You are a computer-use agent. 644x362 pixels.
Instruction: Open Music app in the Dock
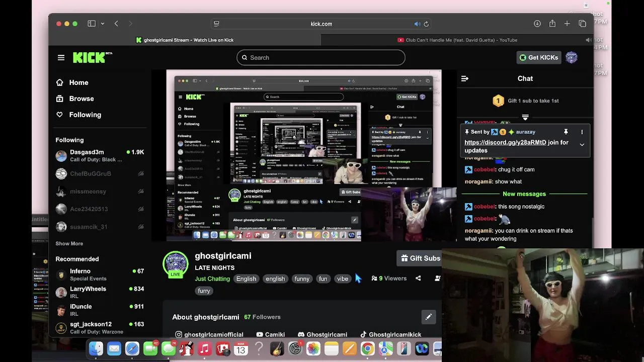[x=205, y=349]
